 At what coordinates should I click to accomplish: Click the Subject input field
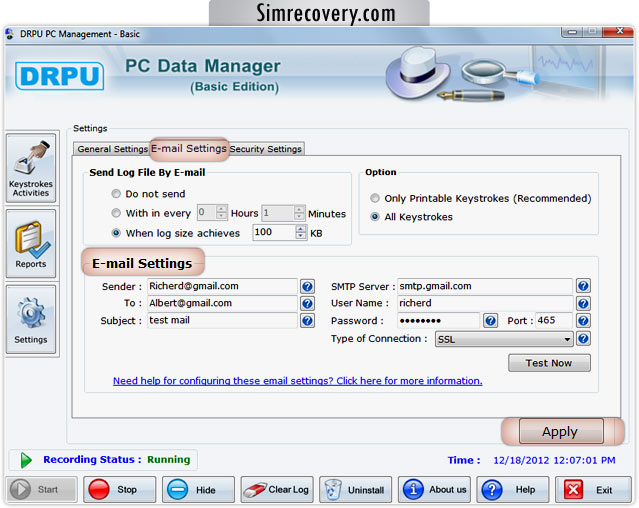coord(222,320)
